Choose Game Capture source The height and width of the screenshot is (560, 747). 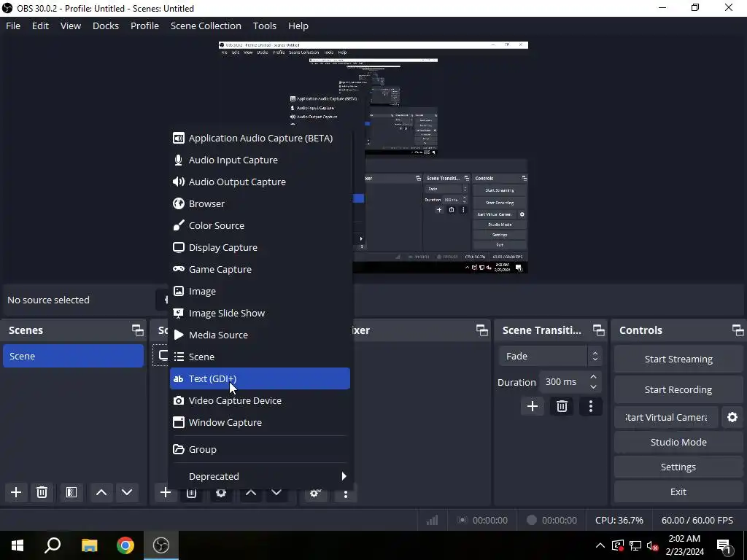tap(260, 270)
